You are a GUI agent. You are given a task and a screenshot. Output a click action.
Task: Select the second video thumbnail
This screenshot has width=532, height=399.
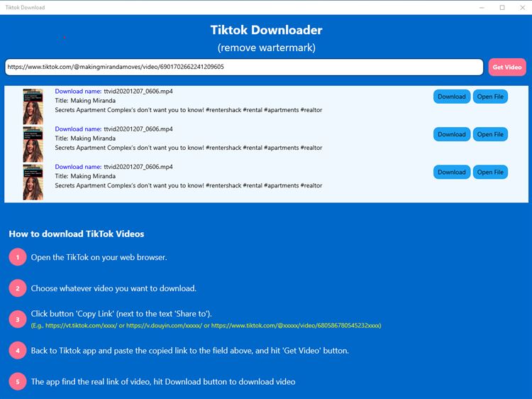[33, 144]
